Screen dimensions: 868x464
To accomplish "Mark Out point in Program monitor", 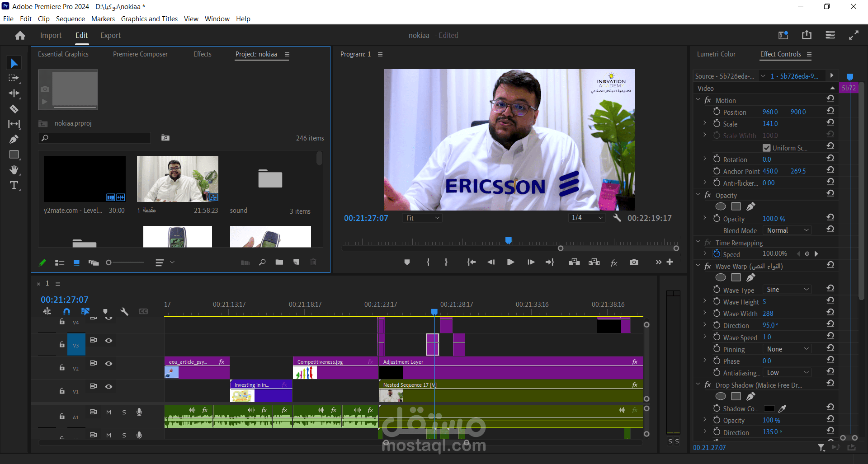I will click(446, 262).
